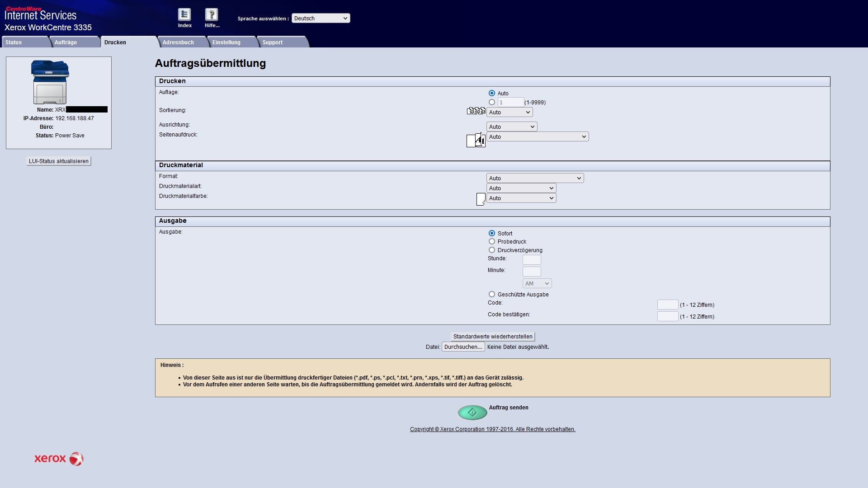Select the Probedruck radio option
This screenshot has height=488, width=868.
pyautogui.click(x=492, y=242)
